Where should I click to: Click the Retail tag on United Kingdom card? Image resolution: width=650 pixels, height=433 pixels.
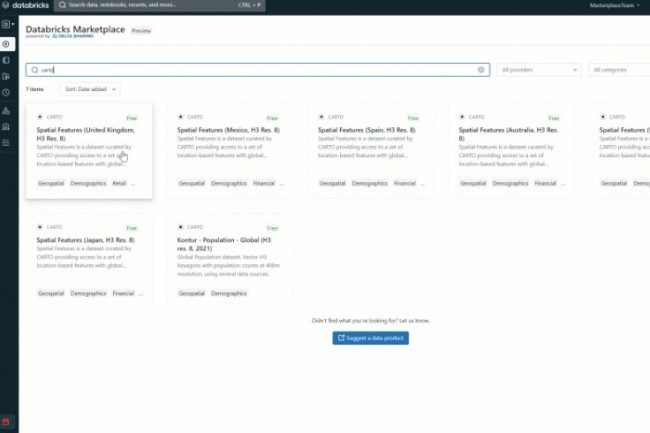pos(119,183)
